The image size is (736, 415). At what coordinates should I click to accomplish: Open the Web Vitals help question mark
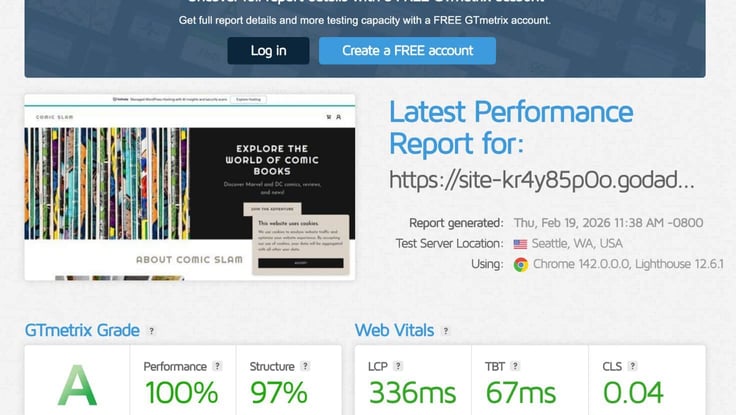click(x=445, y=330)
